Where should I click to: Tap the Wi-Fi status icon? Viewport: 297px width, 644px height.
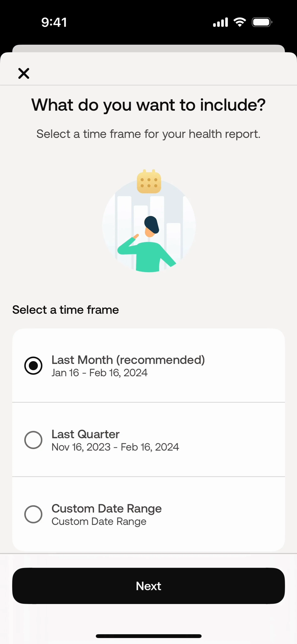point(240,22)
